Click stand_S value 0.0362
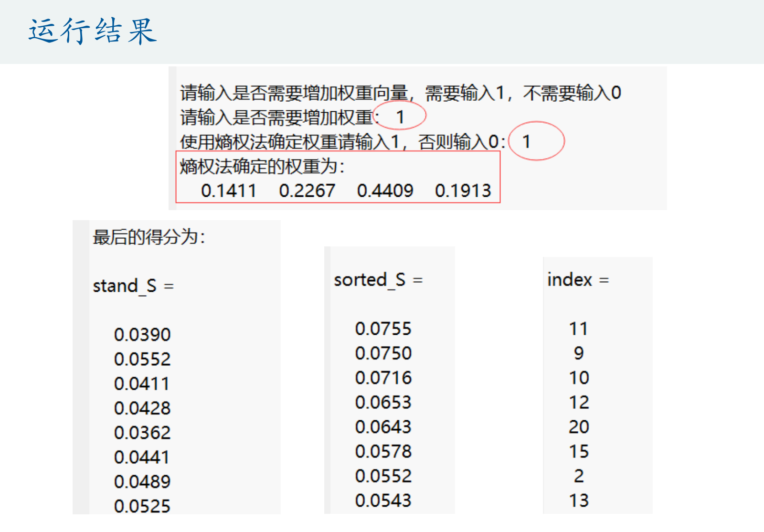This screenshot has height=532, width=764. [142, 433]
